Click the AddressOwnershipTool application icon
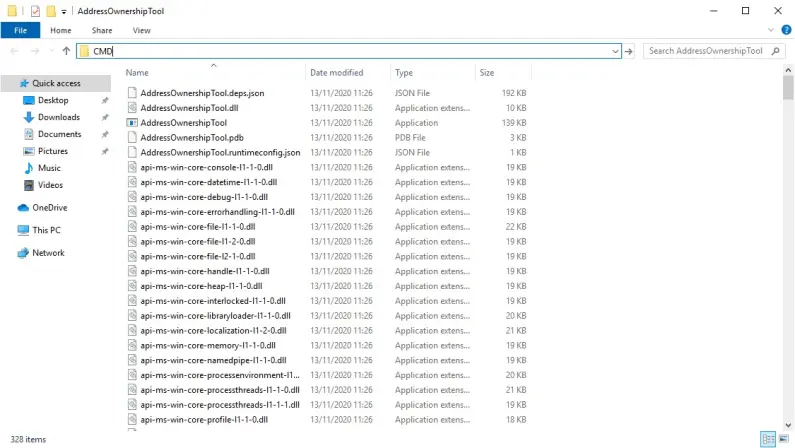This screenshot has width=795, height=448. [132, 123]
